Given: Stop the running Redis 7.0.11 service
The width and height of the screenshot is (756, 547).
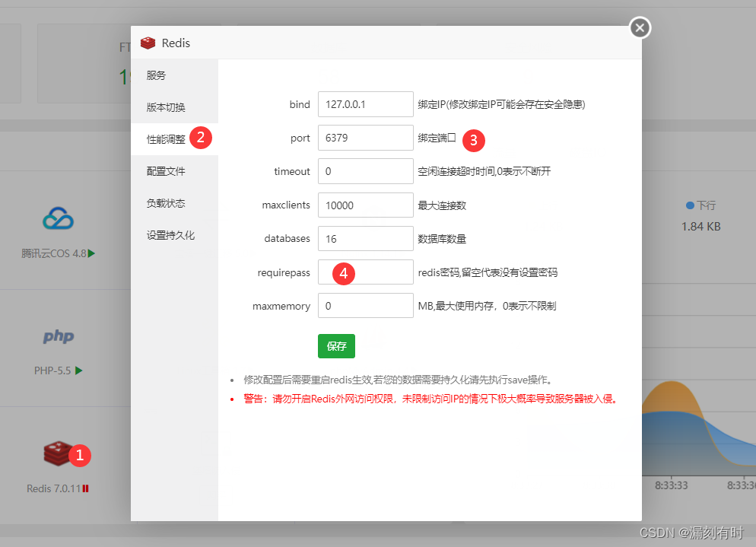Looking at the screenshot, I should coord(86,488).
